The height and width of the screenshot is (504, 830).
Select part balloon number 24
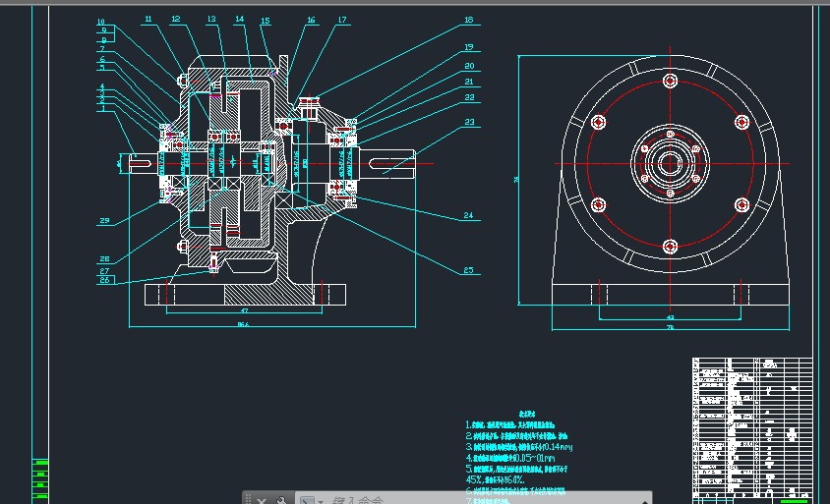[468, 215]
